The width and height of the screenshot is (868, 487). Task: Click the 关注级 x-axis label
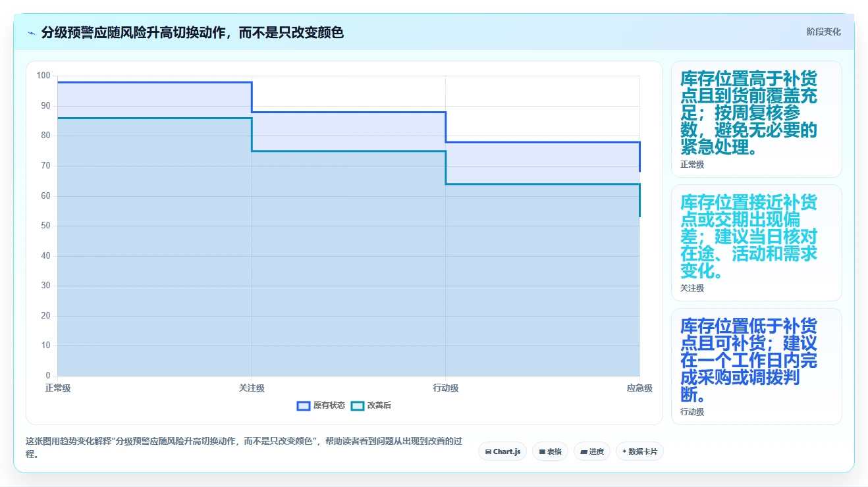[252, 388]
